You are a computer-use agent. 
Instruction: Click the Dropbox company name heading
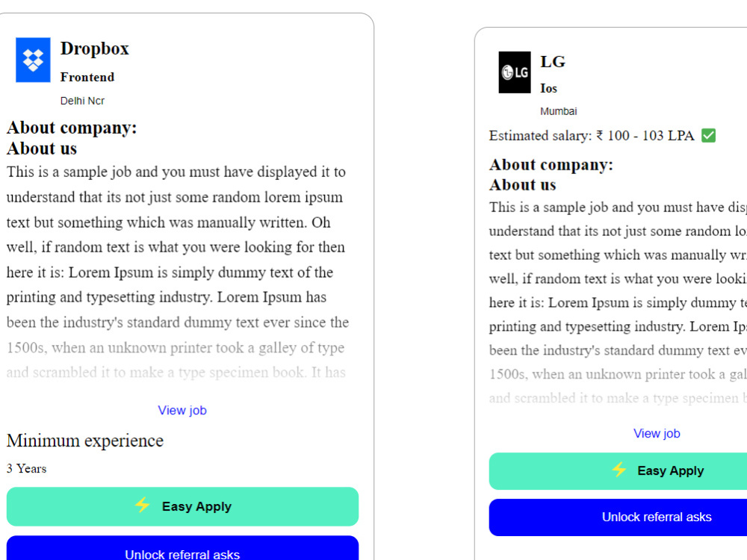(94, 49)
